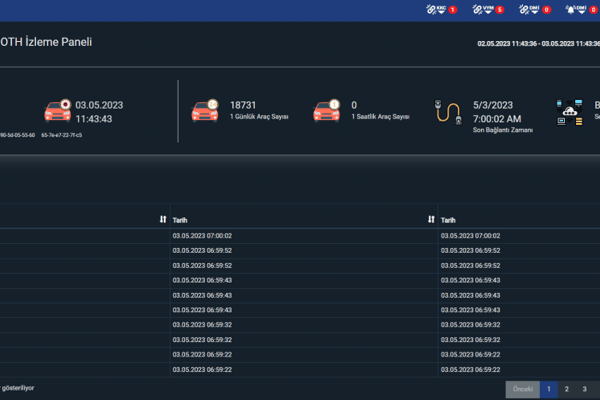Click the 18731 daily vehicle count
The image size is (600, 400).
[x=243, y=105]
